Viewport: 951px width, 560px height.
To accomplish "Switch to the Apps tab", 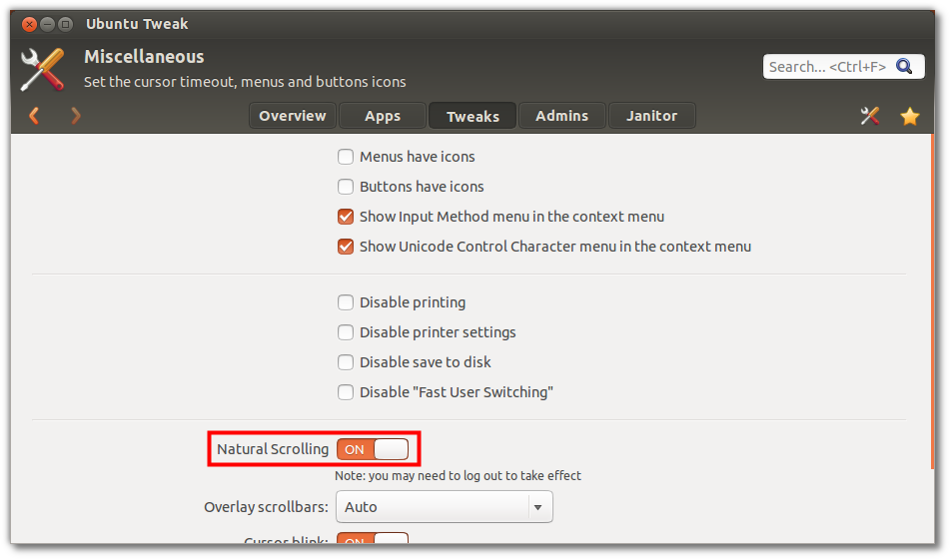I will click(382, 116).
